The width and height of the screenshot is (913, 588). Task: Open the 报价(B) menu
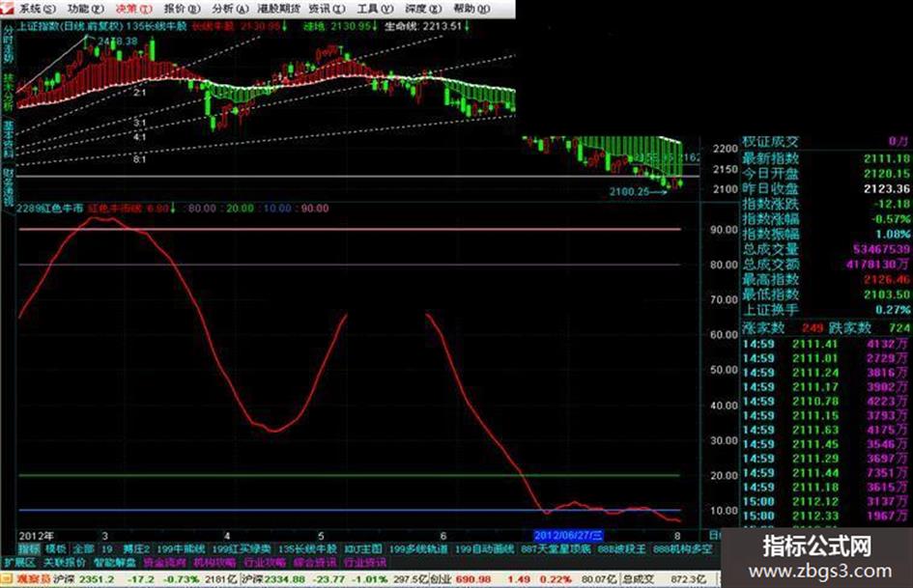(x=182, y=9)
